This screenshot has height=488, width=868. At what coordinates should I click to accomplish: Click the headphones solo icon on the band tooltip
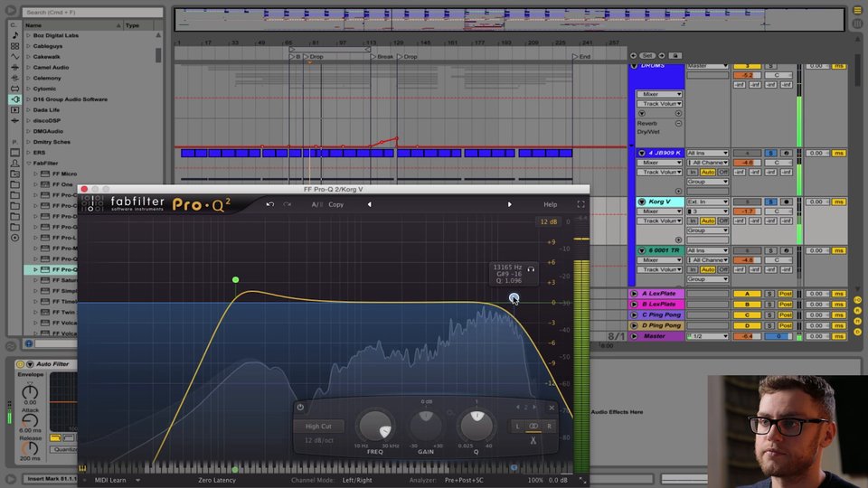point(531,269)
